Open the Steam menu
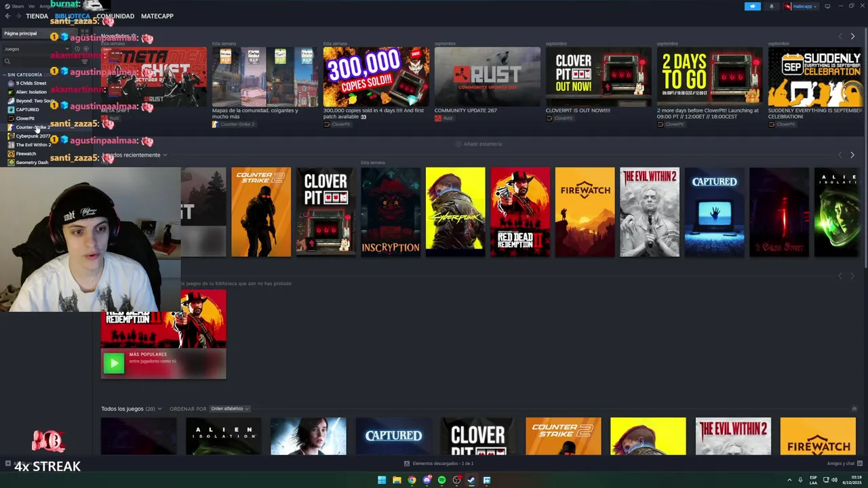 (x=15, y=6)
